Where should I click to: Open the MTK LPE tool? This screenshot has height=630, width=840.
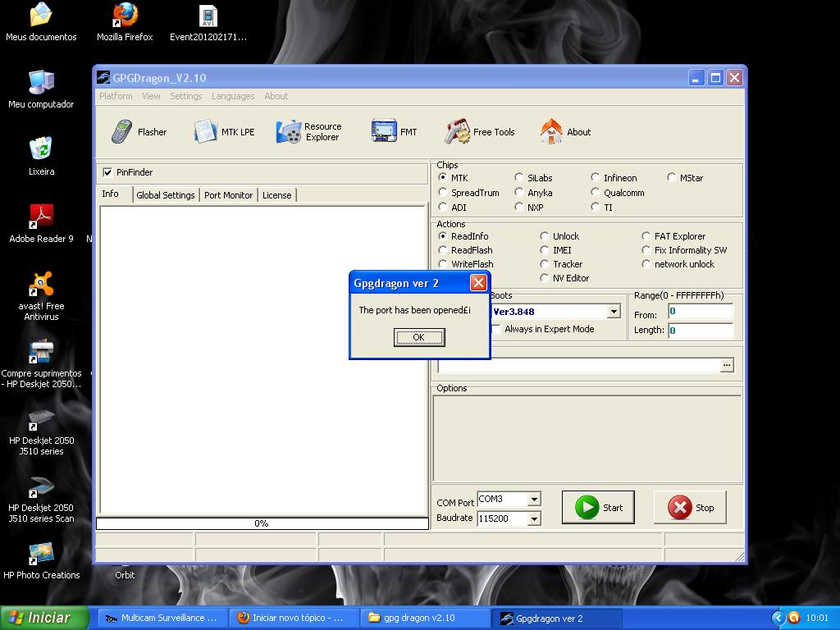coord(225,132)
